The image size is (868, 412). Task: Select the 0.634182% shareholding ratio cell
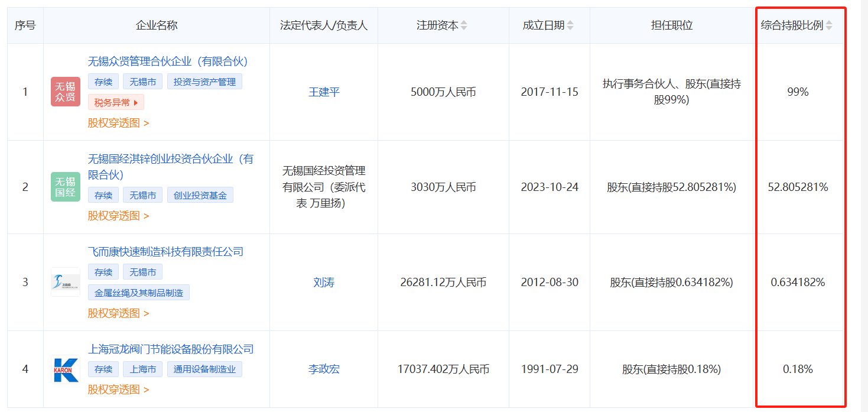798,283
